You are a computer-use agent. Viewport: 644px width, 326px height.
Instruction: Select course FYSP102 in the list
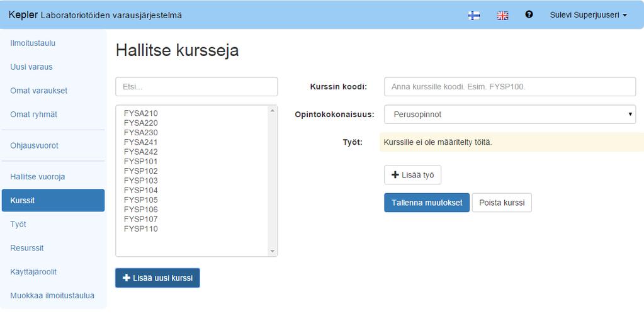[141, 171]
